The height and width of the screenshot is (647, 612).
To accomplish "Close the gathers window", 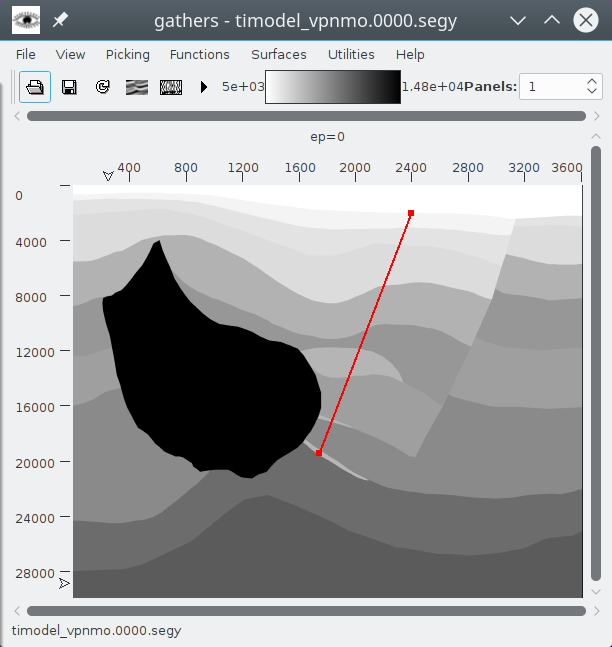I will 586,20.
